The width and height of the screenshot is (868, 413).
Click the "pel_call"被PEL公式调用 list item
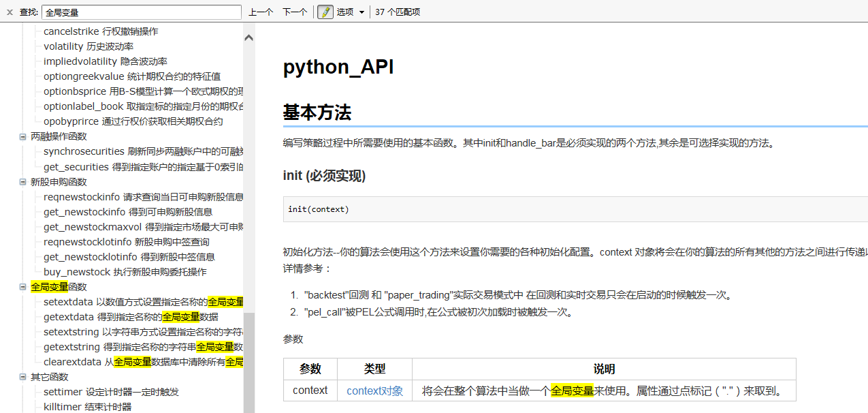(438, 312)
